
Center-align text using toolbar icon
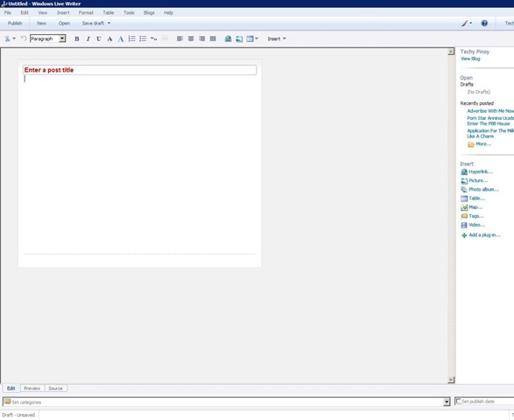[191, 38]
